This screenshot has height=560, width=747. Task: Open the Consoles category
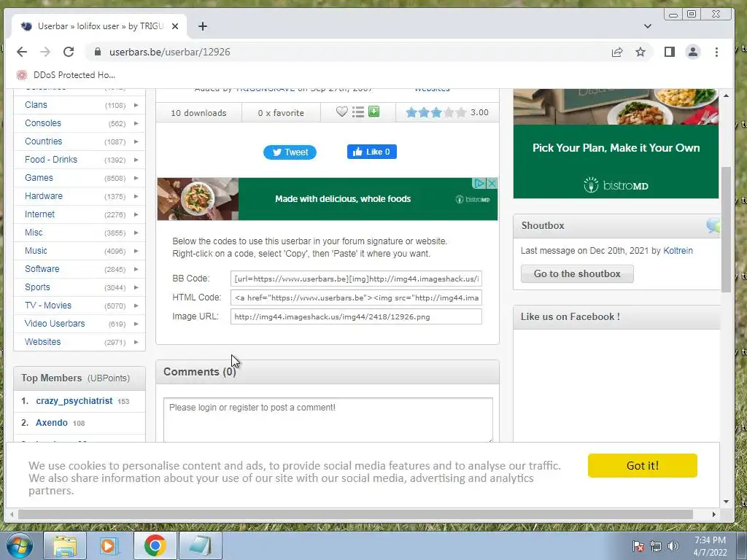(43, 122)
